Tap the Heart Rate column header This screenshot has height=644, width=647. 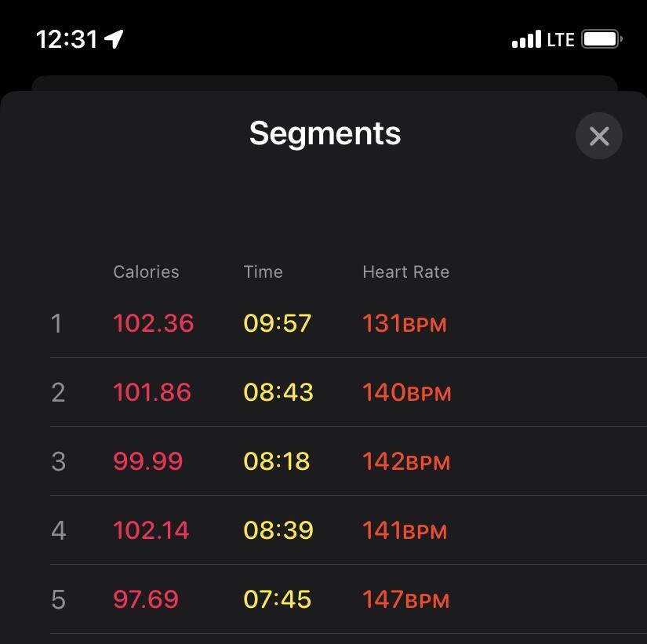click(406, 271)
